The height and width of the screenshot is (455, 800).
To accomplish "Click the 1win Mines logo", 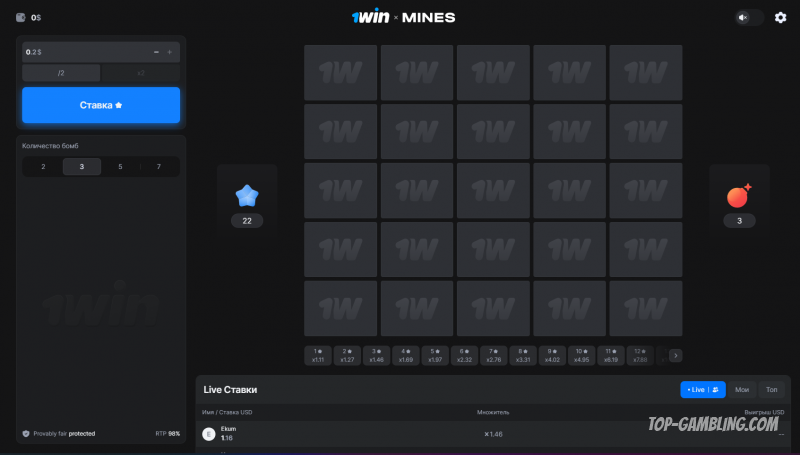I will click(x=403, y=17).
